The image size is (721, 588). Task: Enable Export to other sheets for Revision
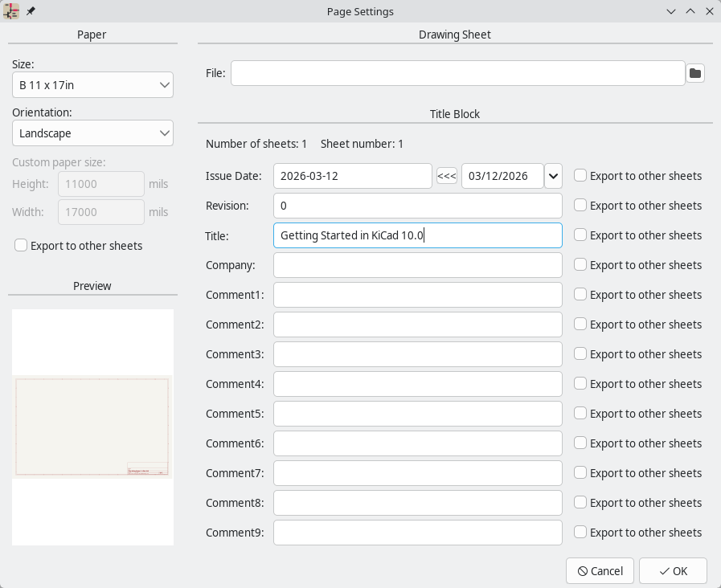point(580,206)
